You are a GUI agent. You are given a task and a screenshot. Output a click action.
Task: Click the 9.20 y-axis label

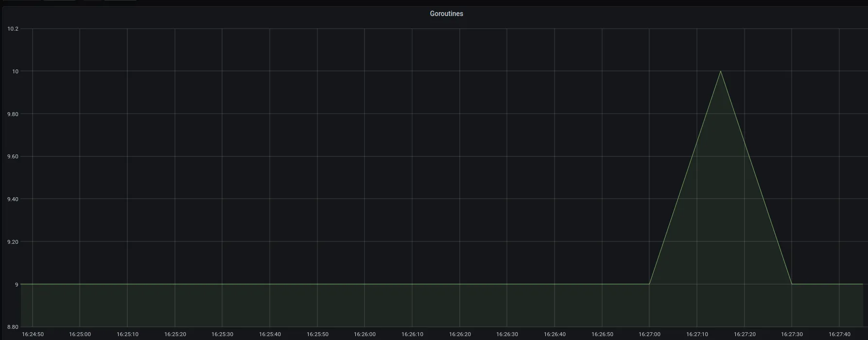(x=13, y=242)
